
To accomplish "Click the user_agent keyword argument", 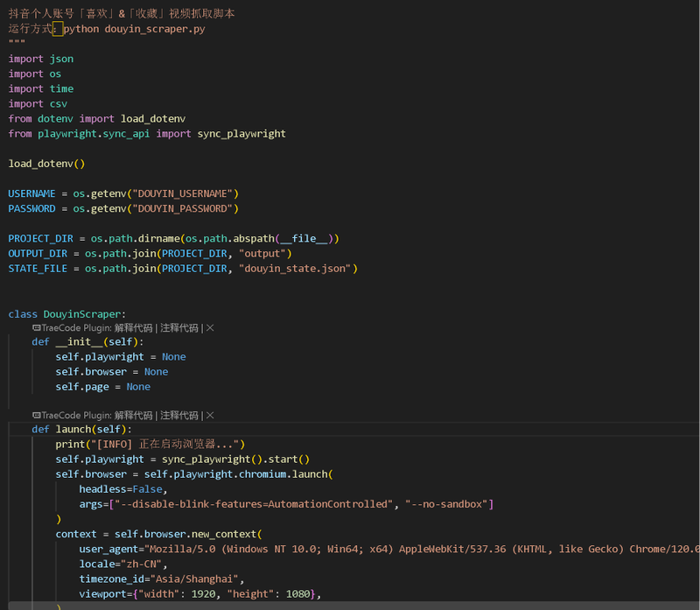I will [108, 550].
